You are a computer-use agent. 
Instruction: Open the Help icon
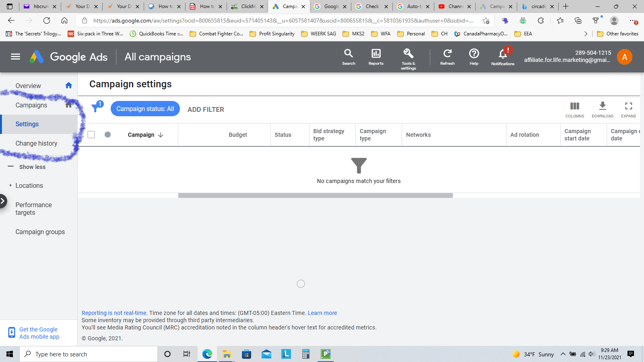click(x=474, y=54)
